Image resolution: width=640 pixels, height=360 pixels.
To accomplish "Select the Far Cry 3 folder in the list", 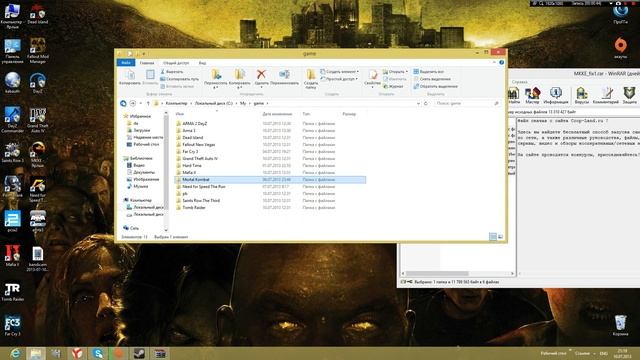I will pyautogui.click(x=190, y=152).
